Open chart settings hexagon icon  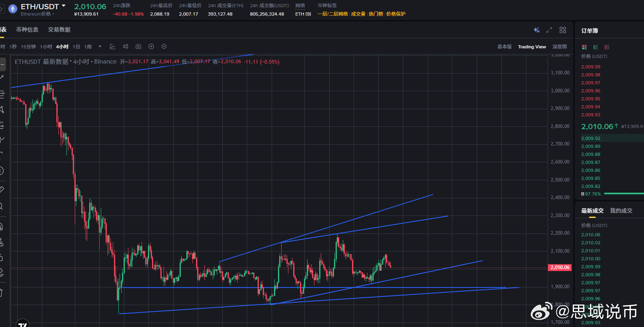click(164, 47)
